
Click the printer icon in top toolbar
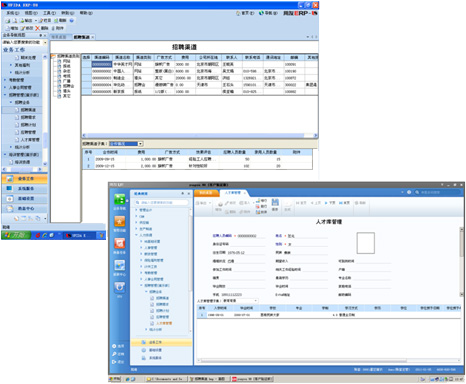pos(7,21)
